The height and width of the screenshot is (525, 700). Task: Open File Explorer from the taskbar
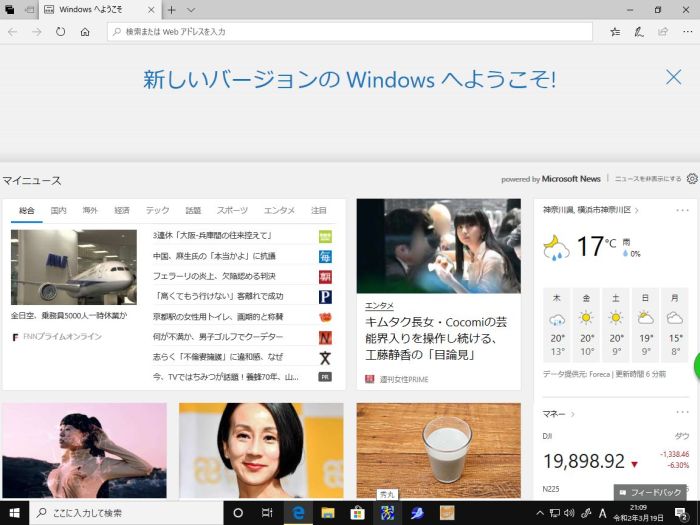327,513
